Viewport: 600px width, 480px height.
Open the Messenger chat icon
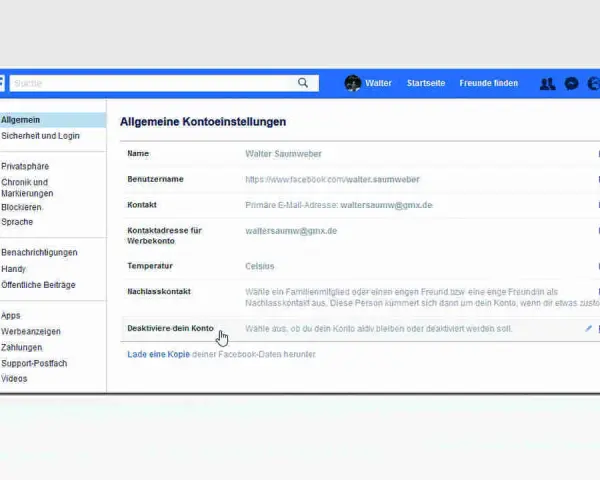pos(571,83)
